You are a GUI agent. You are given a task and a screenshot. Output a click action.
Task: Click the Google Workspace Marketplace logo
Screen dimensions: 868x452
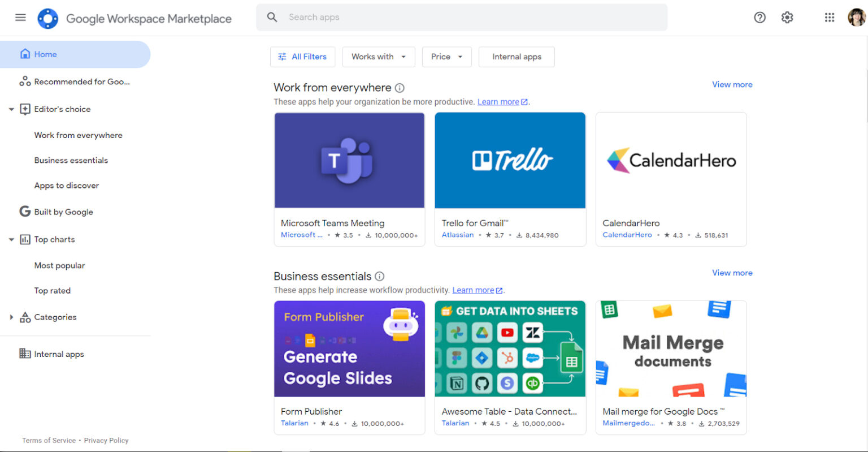(x=48, y=19)
